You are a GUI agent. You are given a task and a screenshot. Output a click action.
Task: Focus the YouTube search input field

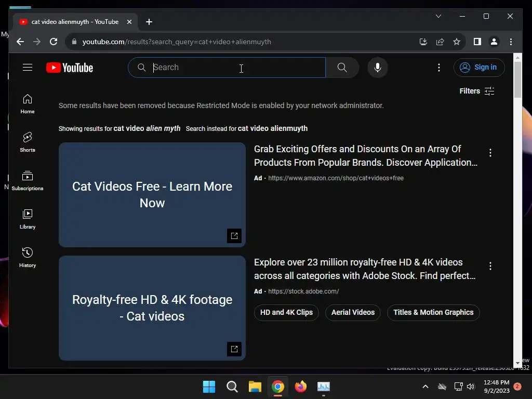(x=227, y=68)
